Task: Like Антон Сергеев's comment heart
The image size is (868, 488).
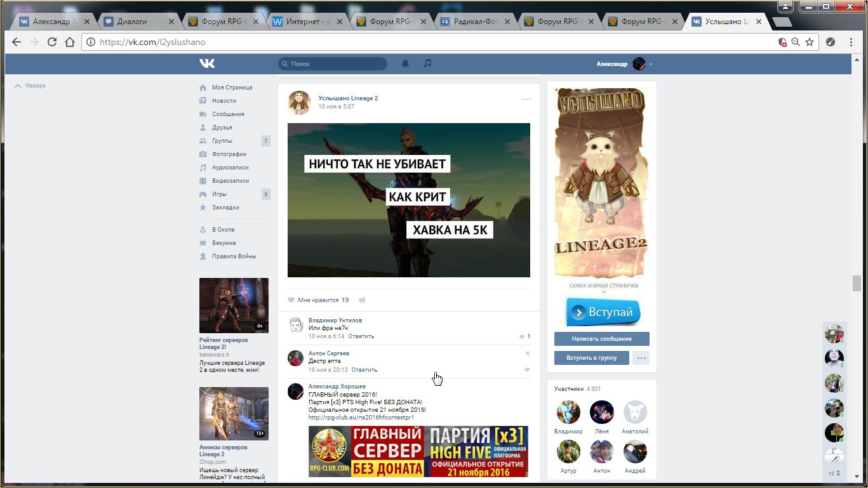Action: point(526,370)
